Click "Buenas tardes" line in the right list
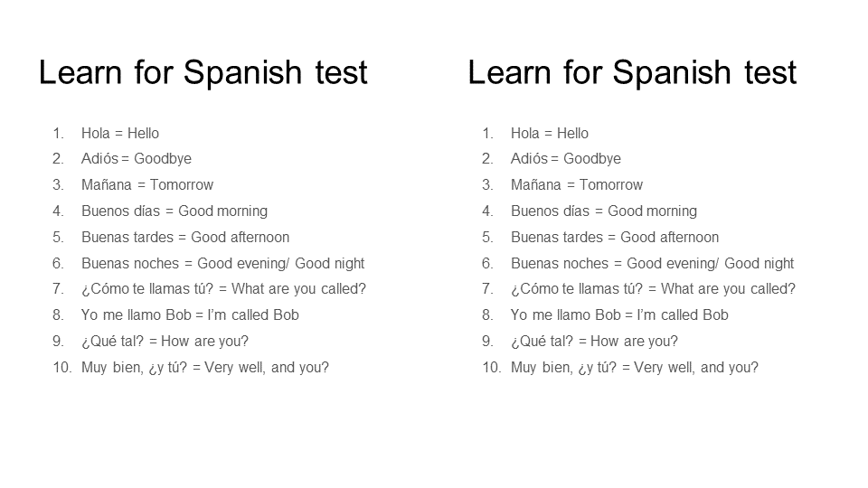Viewport: 868px width, 488px height. [x=615, y=238]
